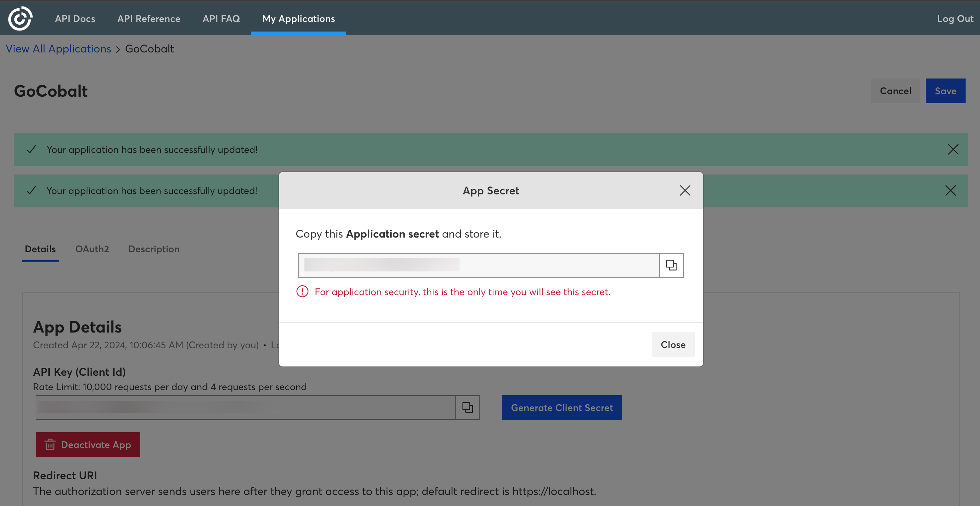
Task: Follow the View All Applications link
Action: click(58, 49)
